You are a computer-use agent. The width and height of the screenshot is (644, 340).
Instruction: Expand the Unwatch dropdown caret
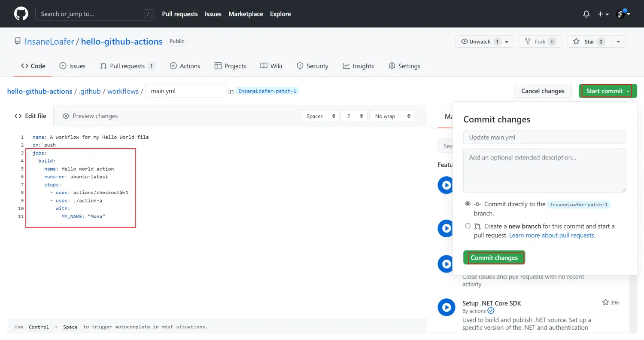coord(507,42)
